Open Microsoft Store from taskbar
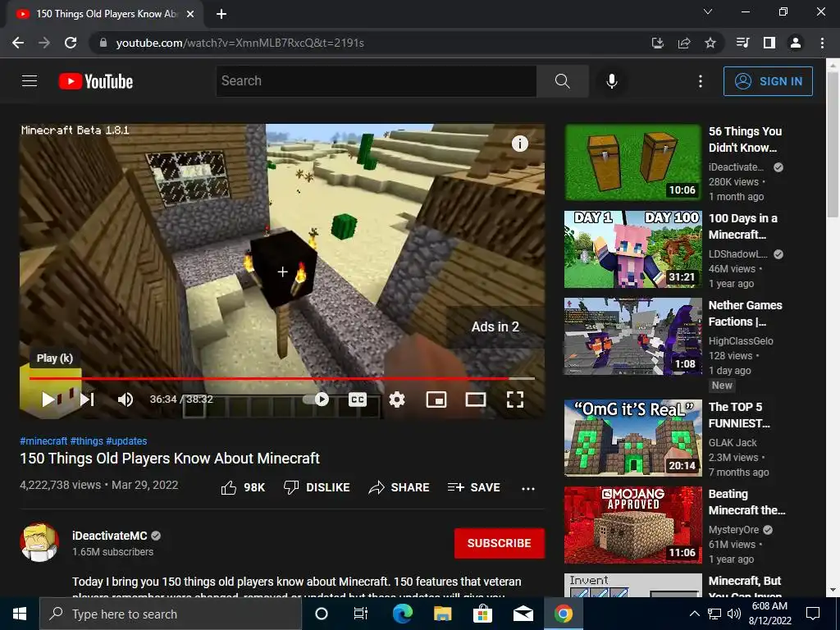840x630 pixels. (x=482, y=614)
